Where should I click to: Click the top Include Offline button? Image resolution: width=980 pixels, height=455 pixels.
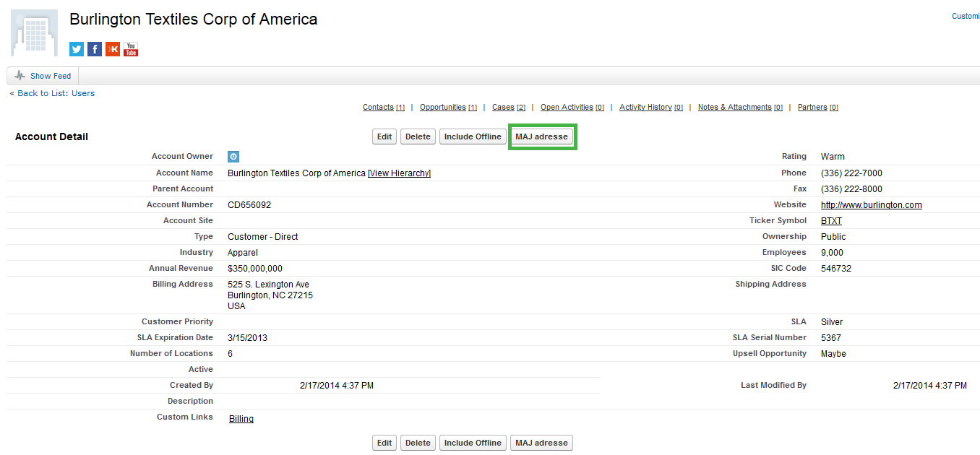[x=473, y=136]
